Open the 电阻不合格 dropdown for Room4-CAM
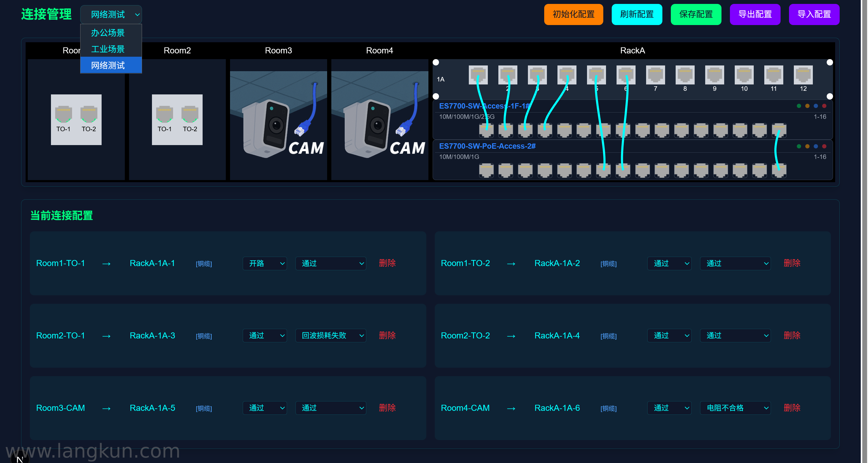This screenshot has width=868, height=463. click(x=735, y=408)
